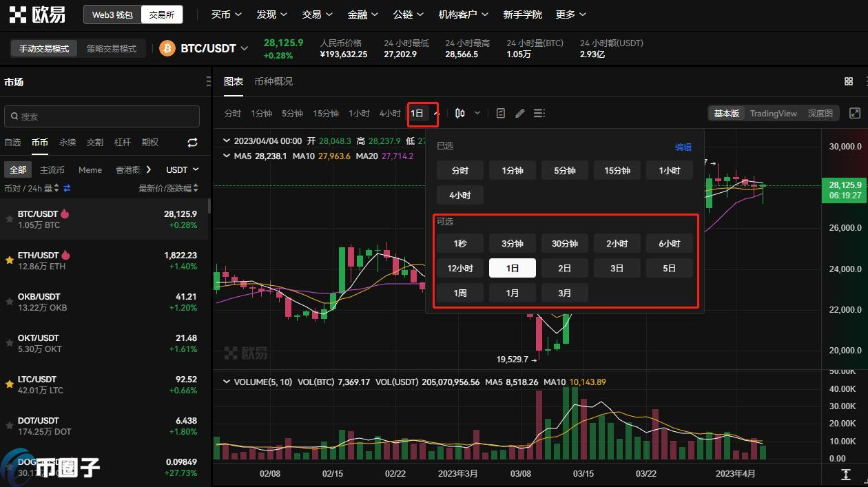
Task: Switch to the 交割 market tab
Action: [95, 142]
